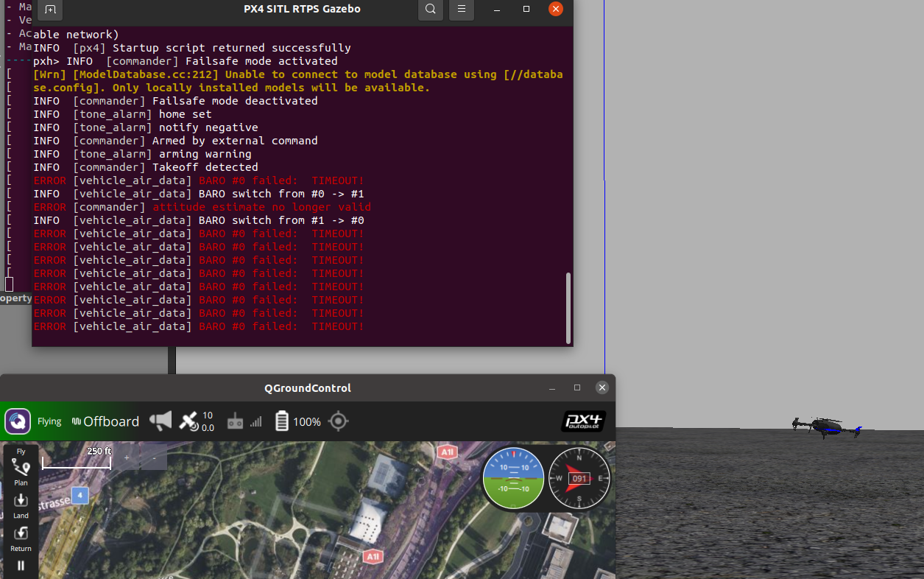924x579 pixels.
Task: Click the terminal search icon
Action: pyautogui.click(x=431, y=10)
